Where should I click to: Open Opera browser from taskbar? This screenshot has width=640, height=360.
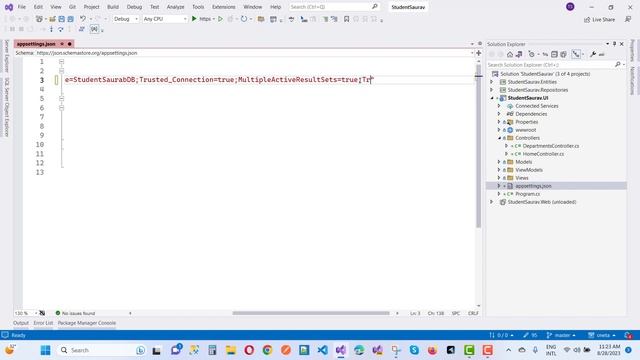[x=249, y=350]
